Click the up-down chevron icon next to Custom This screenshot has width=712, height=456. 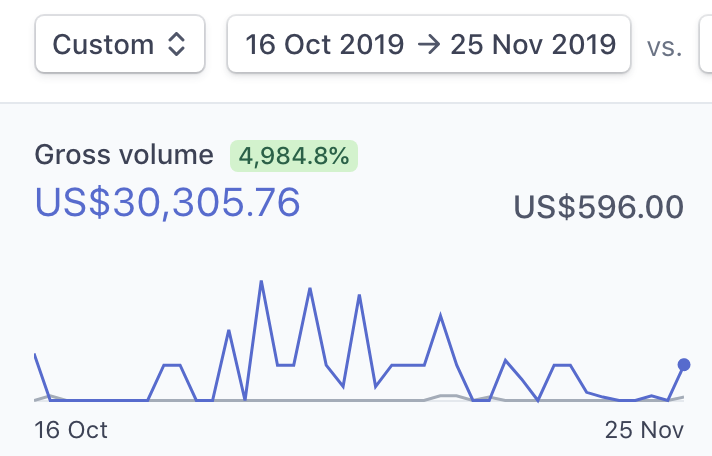click(x=176, y=45)
